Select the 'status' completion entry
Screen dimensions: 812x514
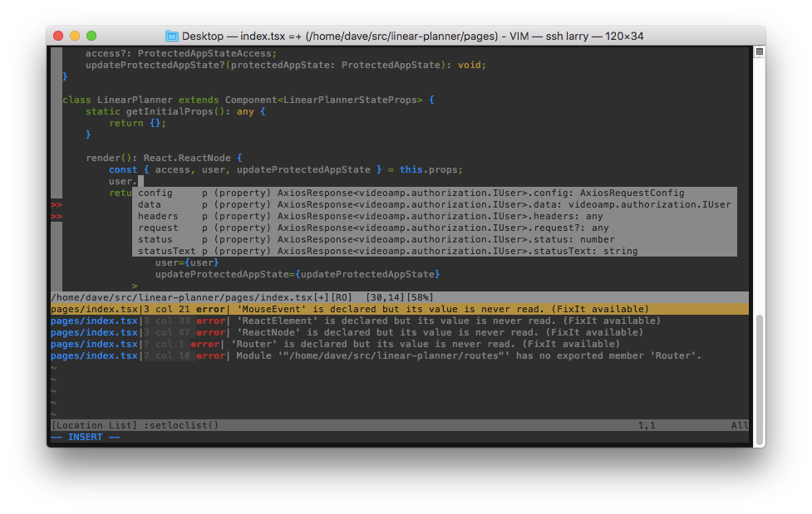click(435, 240)
